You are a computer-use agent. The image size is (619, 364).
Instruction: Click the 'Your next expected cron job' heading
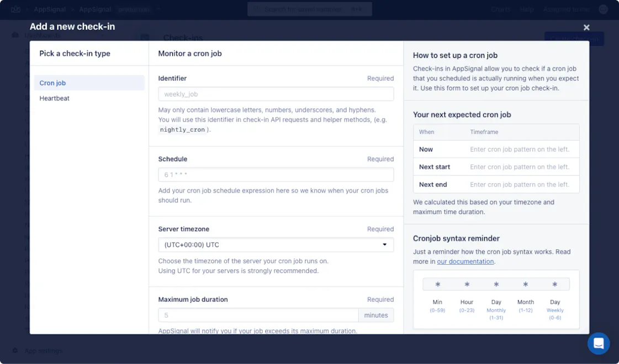(462, 115)
